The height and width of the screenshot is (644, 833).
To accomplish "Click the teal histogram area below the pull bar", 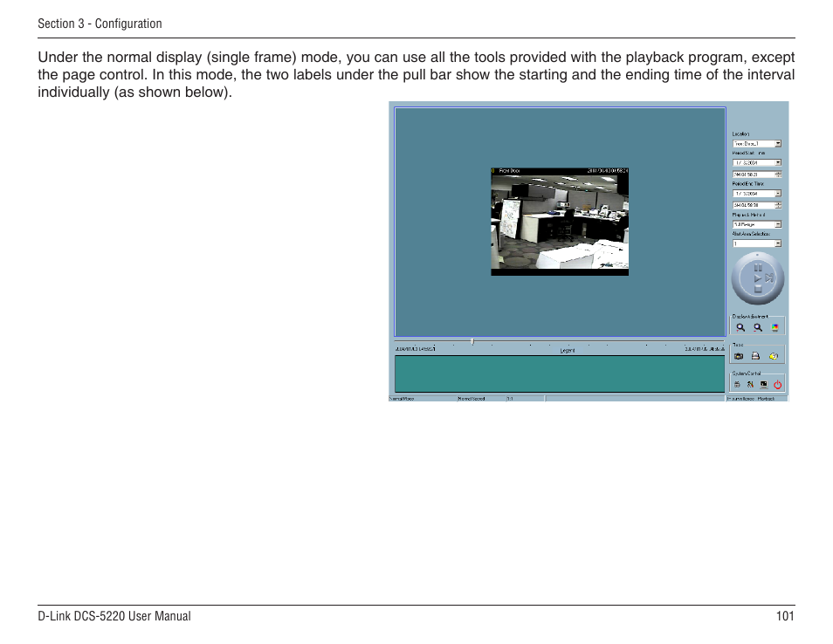I will 560,373.
